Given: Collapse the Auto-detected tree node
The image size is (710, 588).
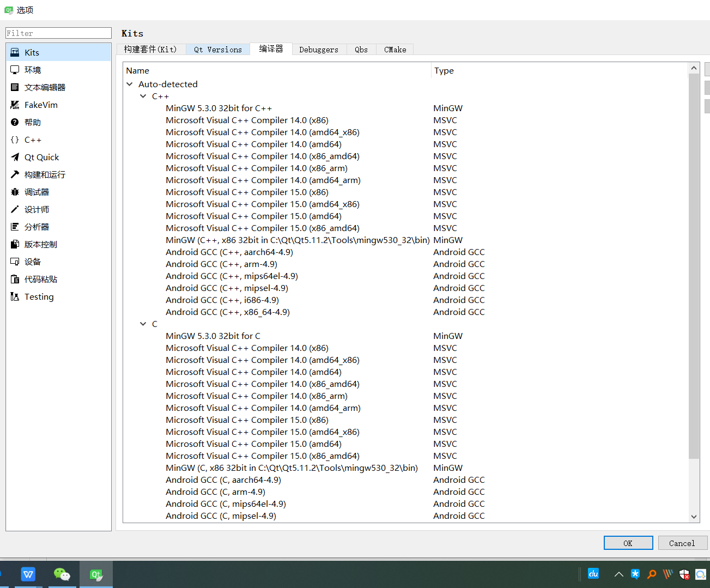Looking at the screenshot, I should tap(130, 84).
